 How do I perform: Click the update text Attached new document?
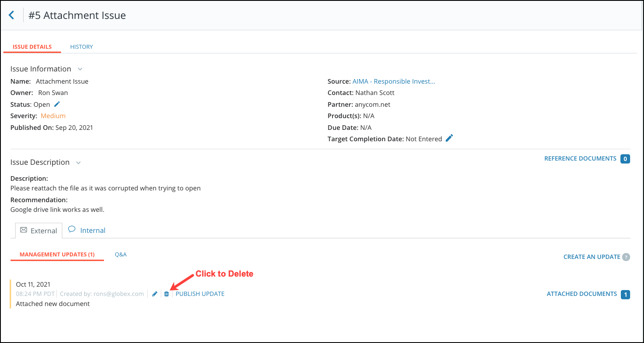(x=53, y=303)
